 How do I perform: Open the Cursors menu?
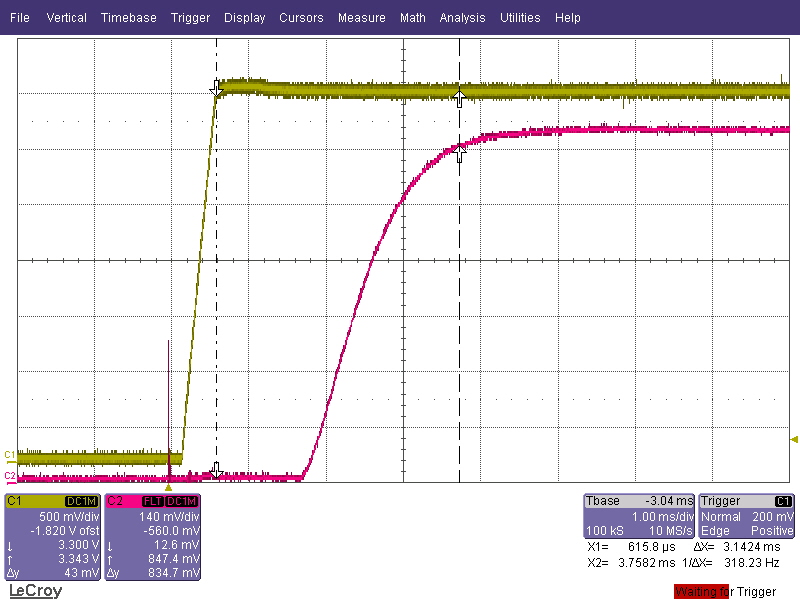pos(301,18)
